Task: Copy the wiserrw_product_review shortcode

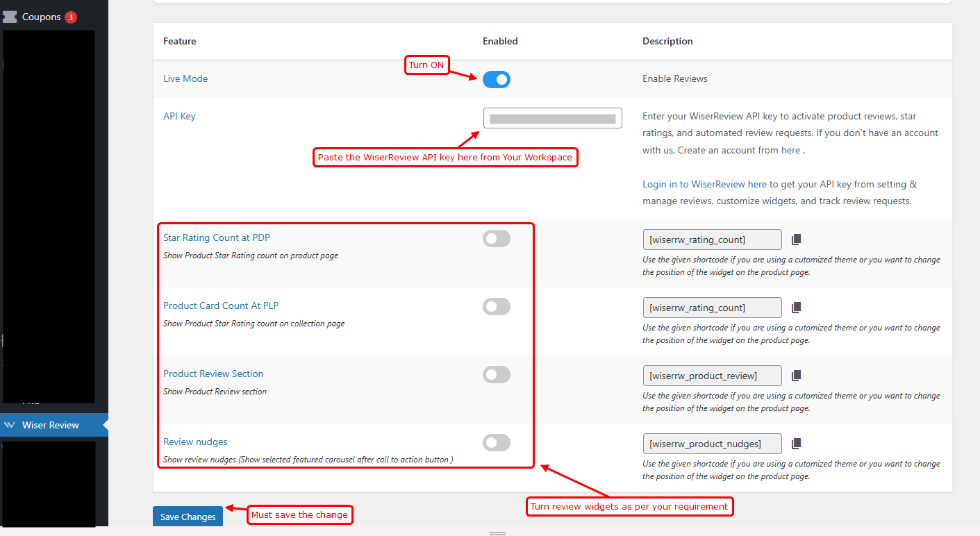Action: 797,376
